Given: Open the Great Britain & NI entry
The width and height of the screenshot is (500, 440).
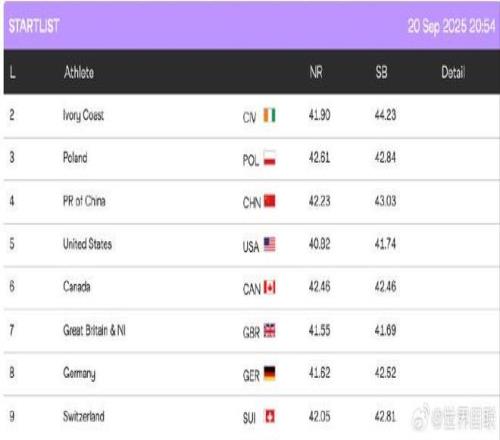Looking at the screenshot, I should click(x=94, y=330).
